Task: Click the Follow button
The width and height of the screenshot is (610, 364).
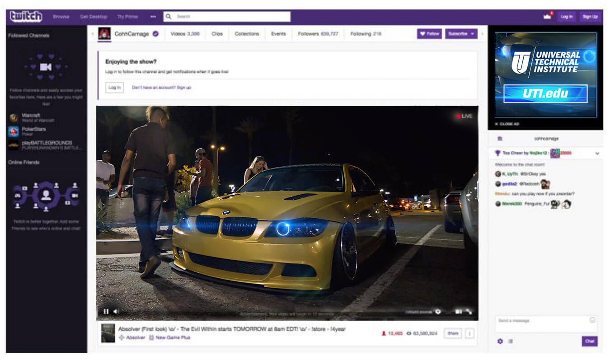Action: tap(429, 34)
